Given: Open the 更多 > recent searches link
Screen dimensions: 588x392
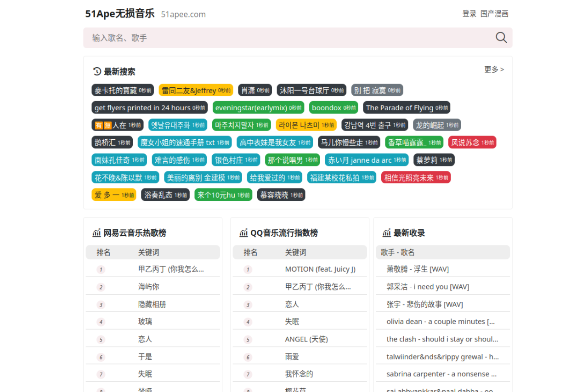Looking at the screenshot, I should coord(494,69).
